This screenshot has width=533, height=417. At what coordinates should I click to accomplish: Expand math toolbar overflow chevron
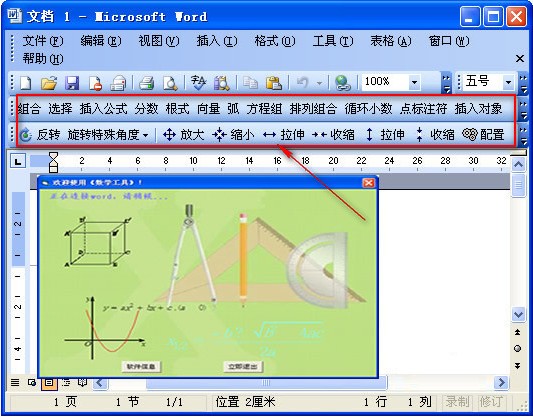tap(523, 109)
